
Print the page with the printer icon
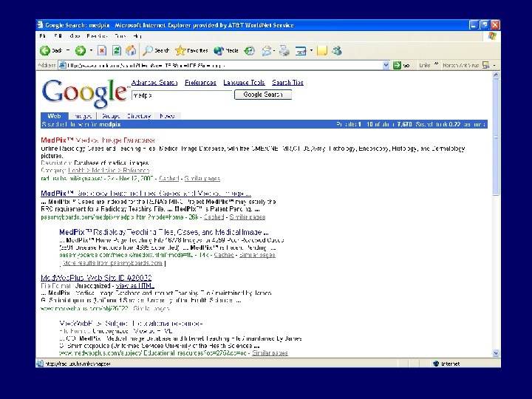coord(284,50)
